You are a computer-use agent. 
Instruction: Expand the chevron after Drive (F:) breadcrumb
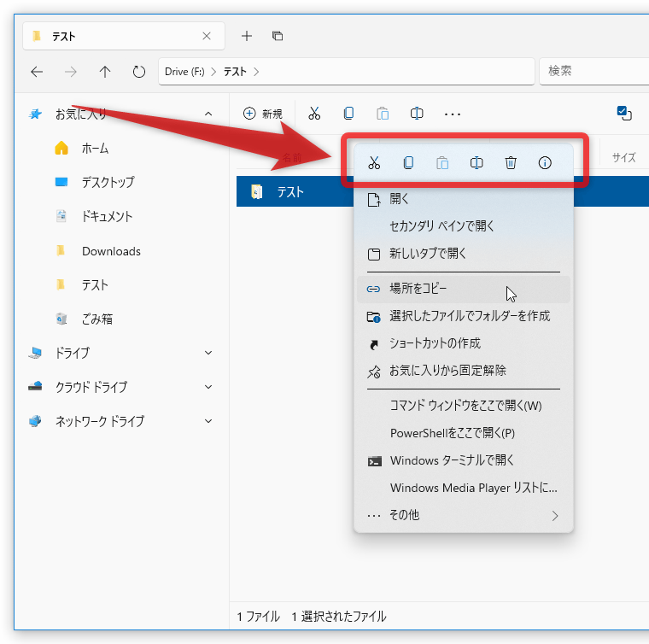pyautogui.click(x=214, y=72)
